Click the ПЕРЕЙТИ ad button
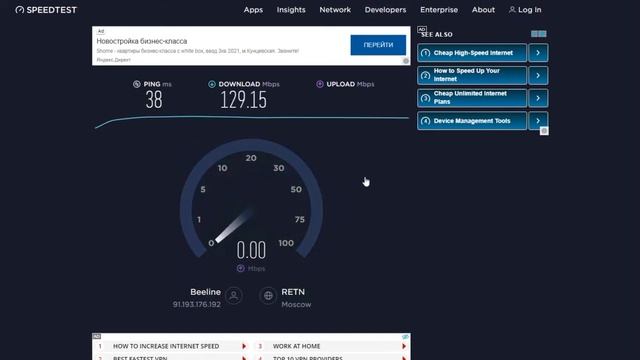This screenshot has width=640, height=360. pyautogui.click(x=378, y=45)
